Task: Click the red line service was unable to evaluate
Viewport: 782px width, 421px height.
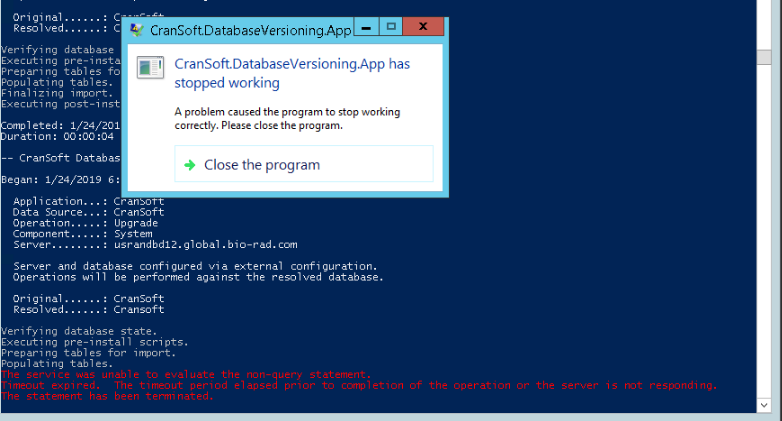Action: 186,374
